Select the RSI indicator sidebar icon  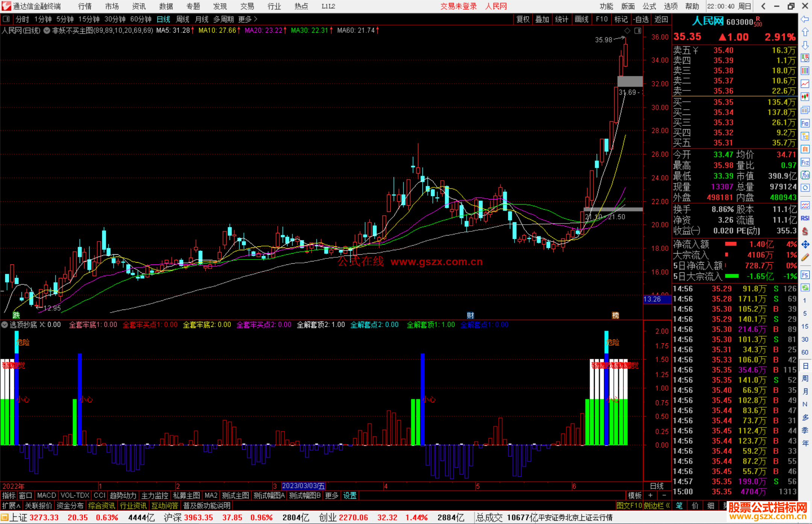click(805, 218)
